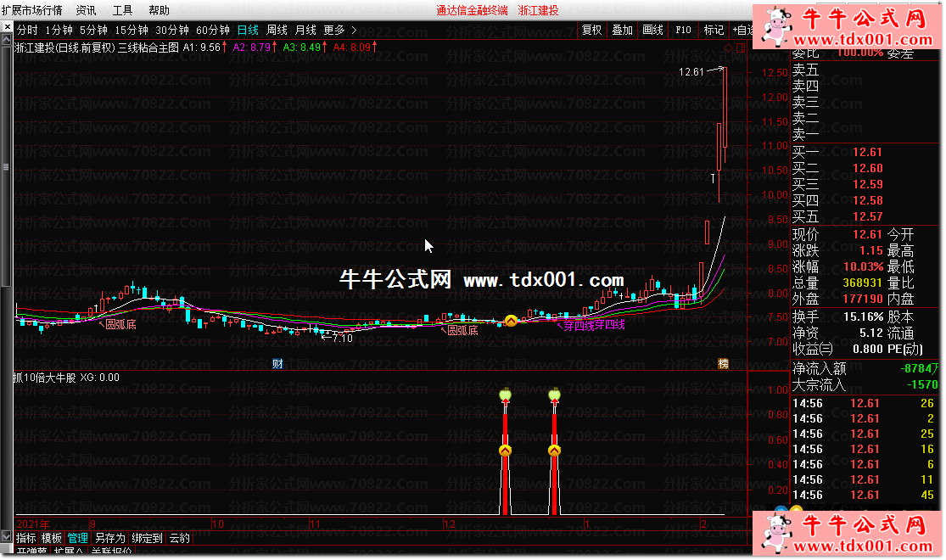
Task: Click the 另存为 save-as button
Action: pyautogui.click(x=109, y=538)
